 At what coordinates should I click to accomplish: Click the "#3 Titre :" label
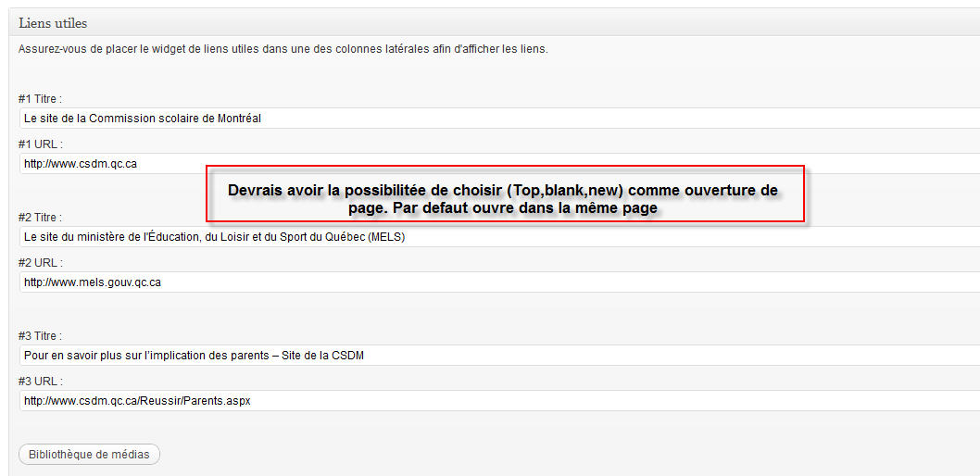pos(40,336)
